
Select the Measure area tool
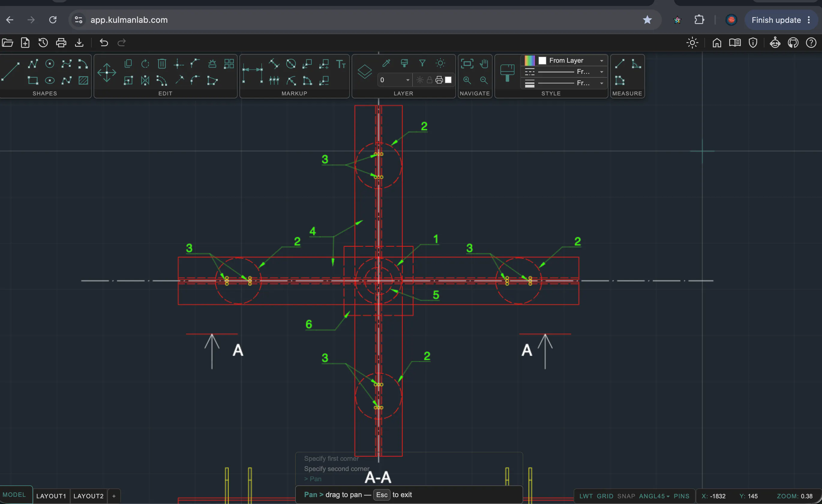click(620, 80)
